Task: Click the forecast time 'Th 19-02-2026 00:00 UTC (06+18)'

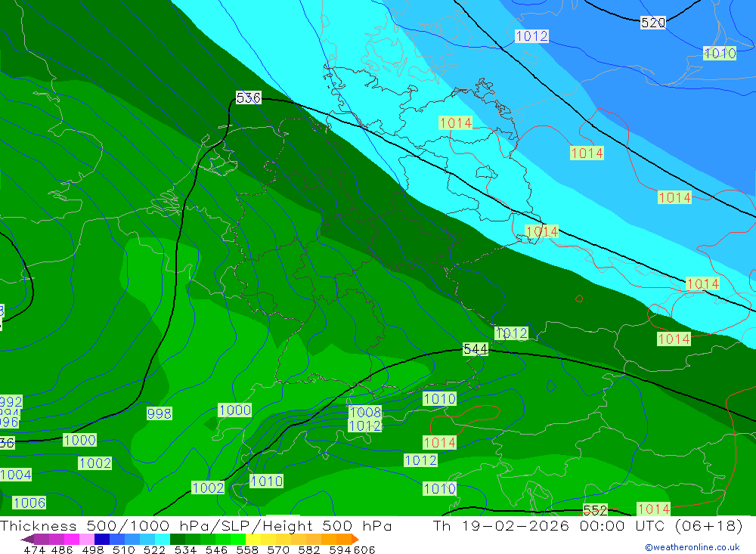Action: point(587,525)
